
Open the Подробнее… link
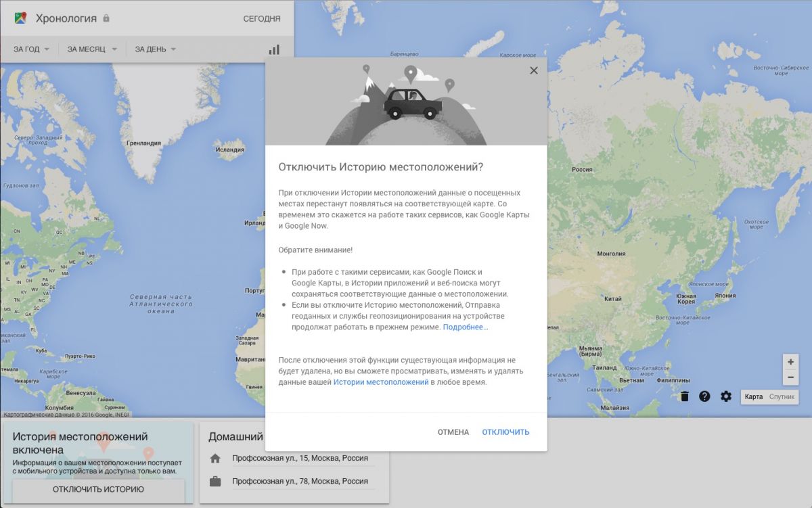click(x=466, y=327)
